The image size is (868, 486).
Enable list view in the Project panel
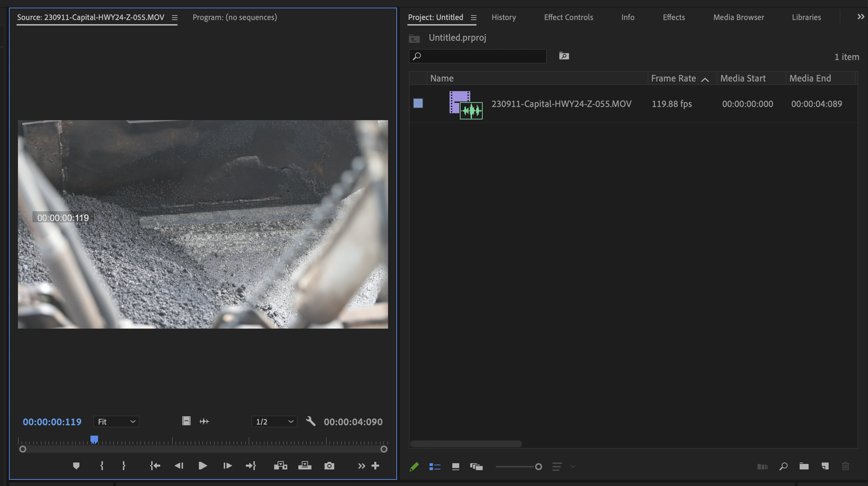point(435,466)
